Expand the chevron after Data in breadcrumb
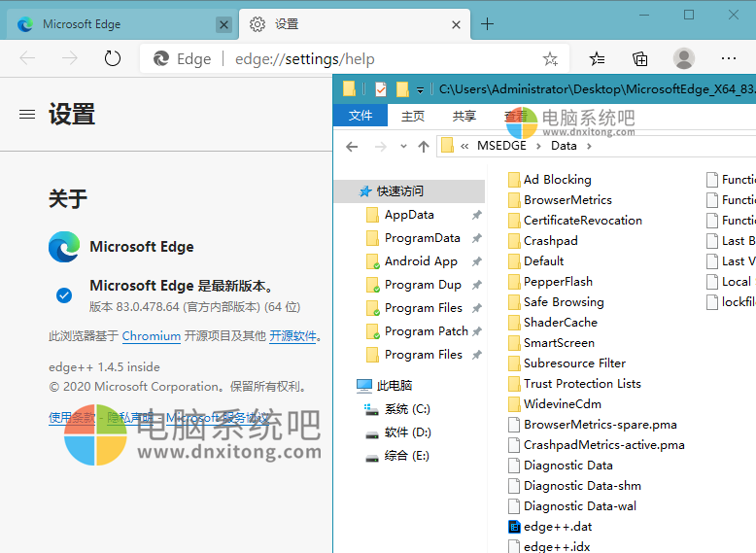Screen dimensions: 756x553 589,146
